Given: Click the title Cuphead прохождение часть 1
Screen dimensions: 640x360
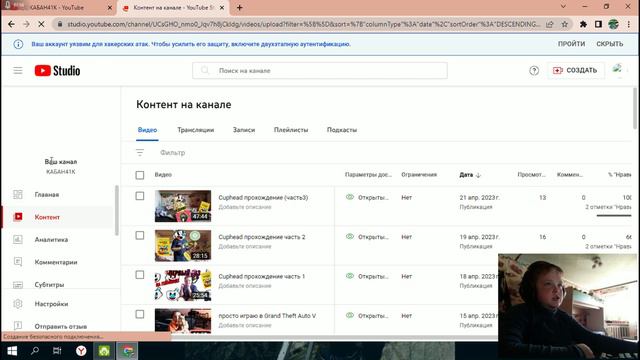Looking at the screenshot, I should 262,276.
